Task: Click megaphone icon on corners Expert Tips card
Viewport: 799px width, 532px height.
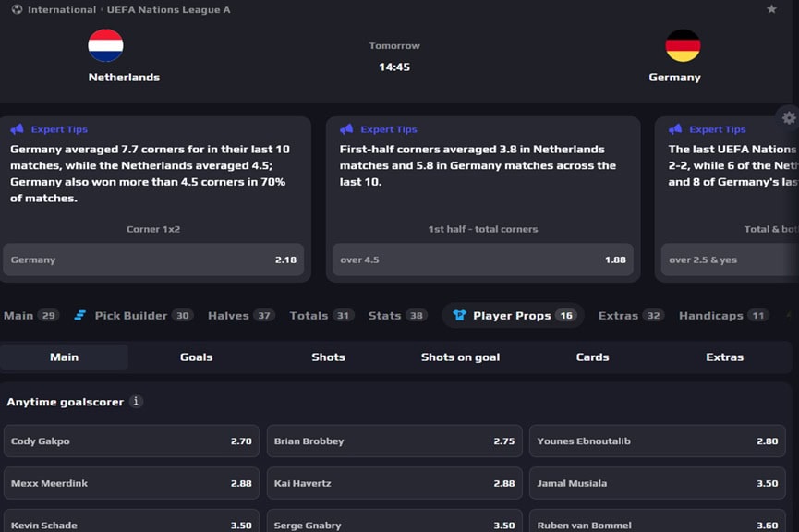Action: pos(17,129)
